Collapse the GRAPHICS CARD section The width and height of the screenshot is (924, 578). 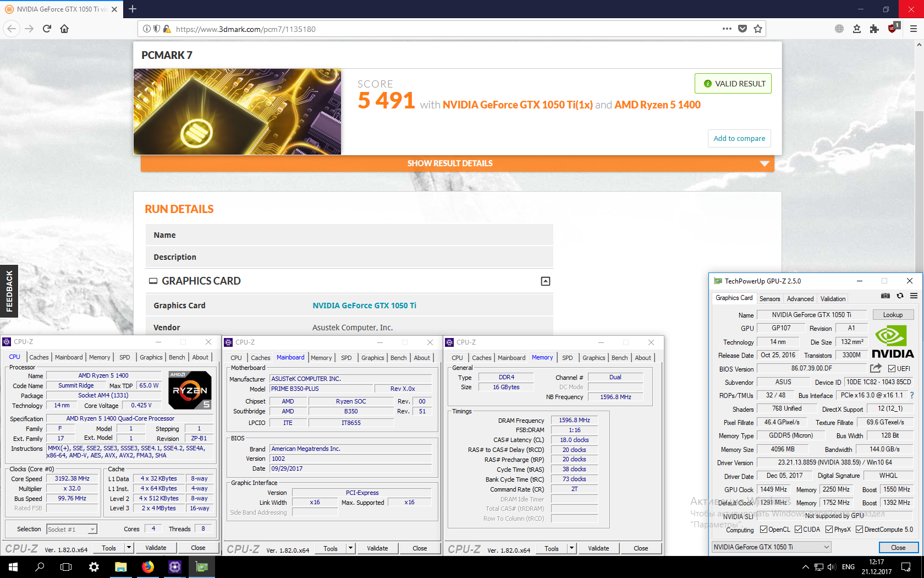[546, 281]
